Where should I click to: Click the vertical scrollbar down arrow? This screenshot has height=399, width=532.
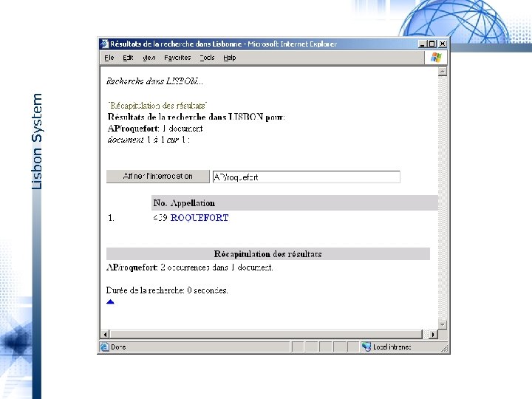[442, 324]
